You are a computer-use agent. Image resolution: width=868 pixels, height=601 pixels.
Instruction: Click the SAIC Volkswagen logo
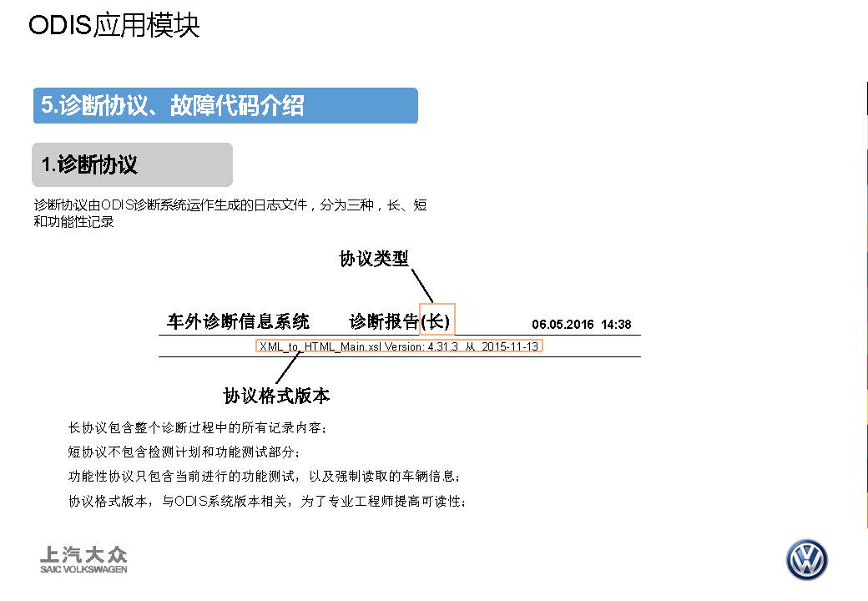pos(83,559)
